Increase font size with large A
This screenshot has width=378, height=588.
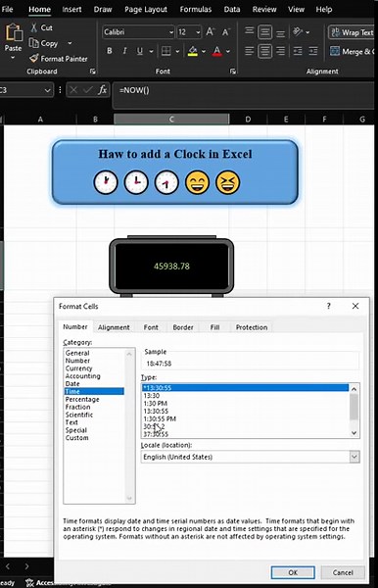(211, 32)
